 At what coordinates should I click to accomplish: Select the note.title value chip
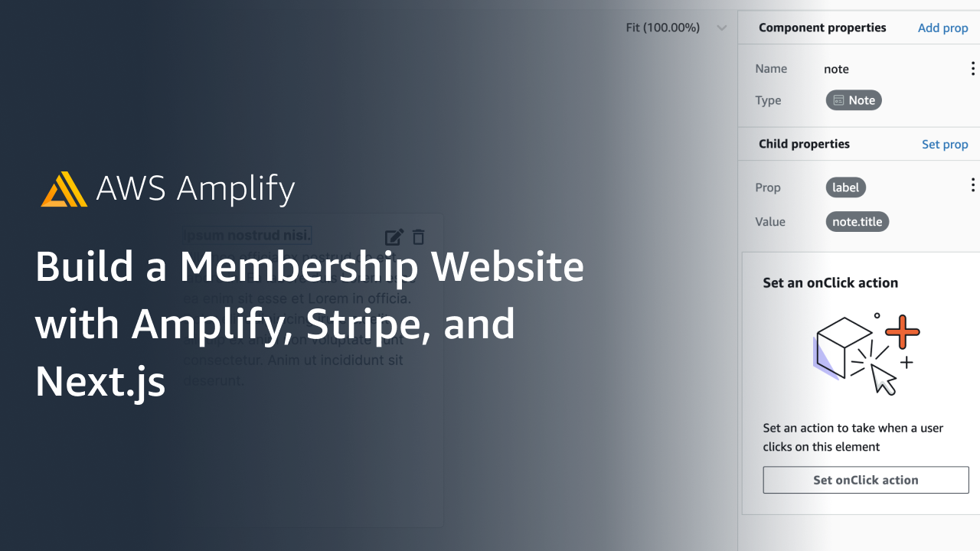(857, 222)
